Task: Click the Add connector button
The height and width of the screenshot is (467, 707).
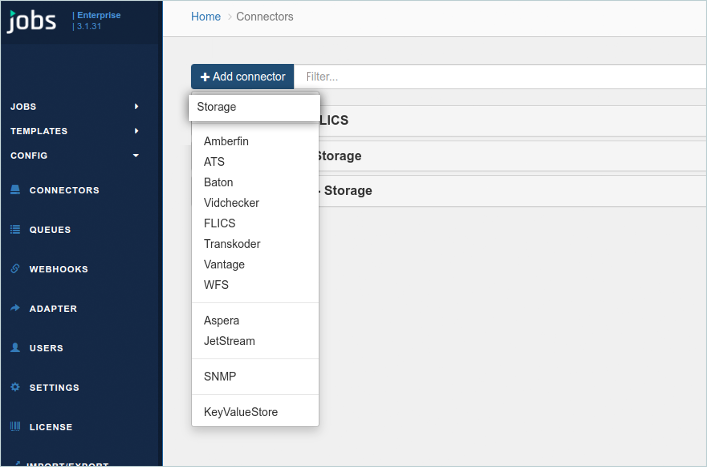Action: tap(243, 77)
